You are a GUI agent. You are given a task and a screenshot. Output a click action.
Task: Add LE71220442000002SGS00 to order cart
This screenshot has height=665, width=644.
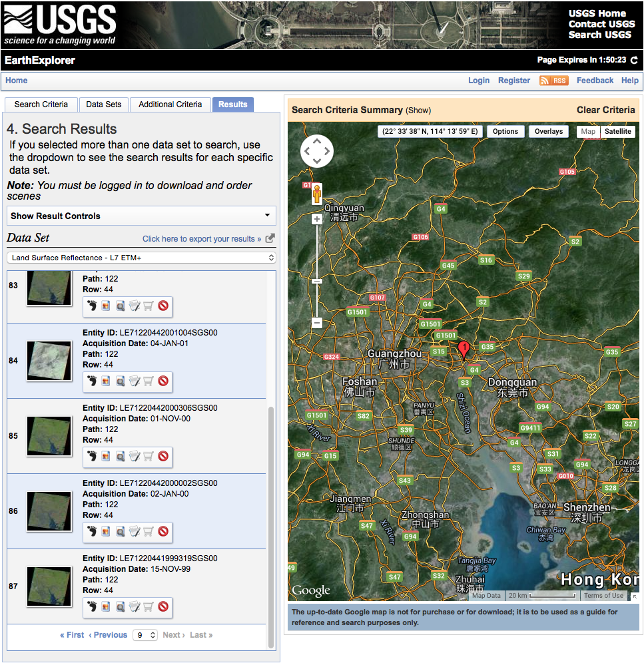click(149, 531)
